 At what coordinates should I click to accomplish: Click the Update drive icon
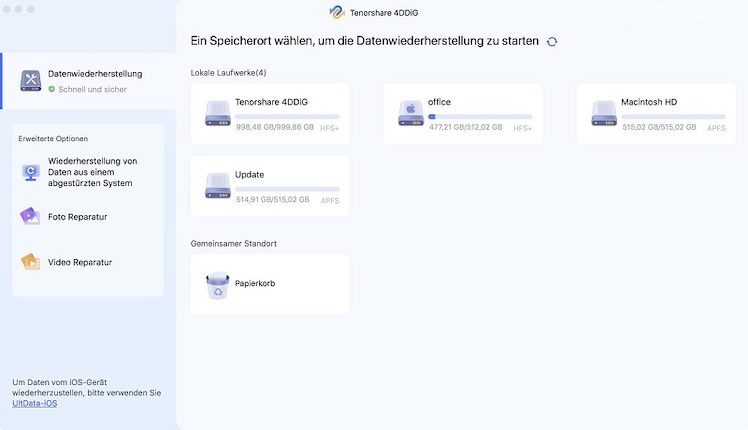(x=217, y=185)
